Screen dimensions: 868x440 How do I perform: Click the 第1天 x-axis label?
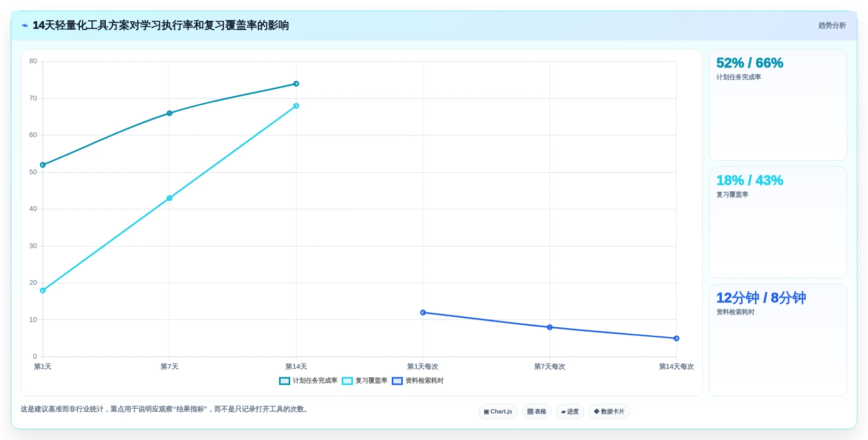[x=43, y=367]
